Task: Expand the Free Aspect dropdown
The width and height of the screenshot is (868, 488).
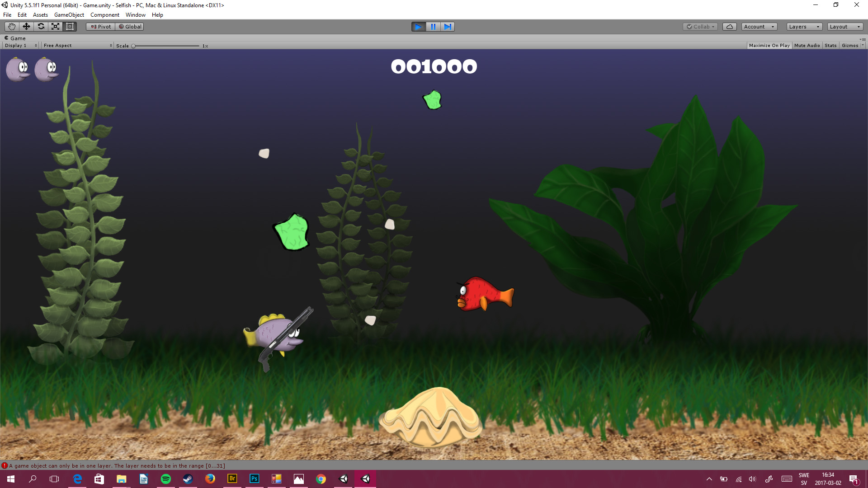Action: 77,46
